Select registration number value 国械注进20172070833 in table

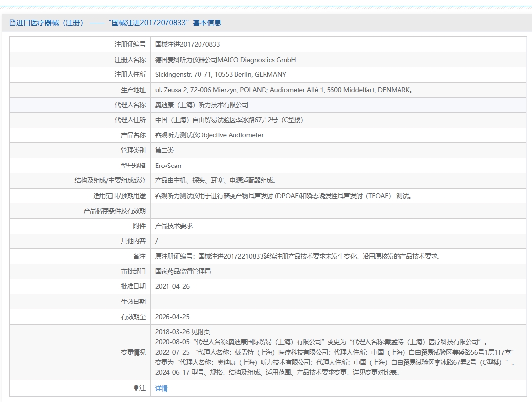point(187,44)
